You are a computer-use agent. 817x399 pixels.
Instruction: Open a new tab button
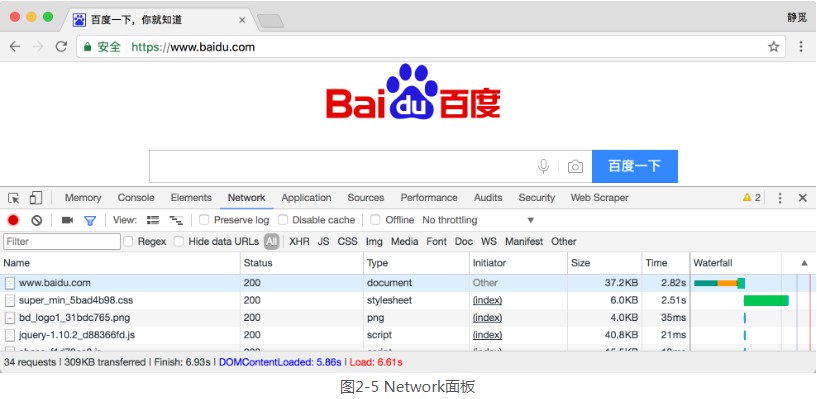[x=270, y=21]
